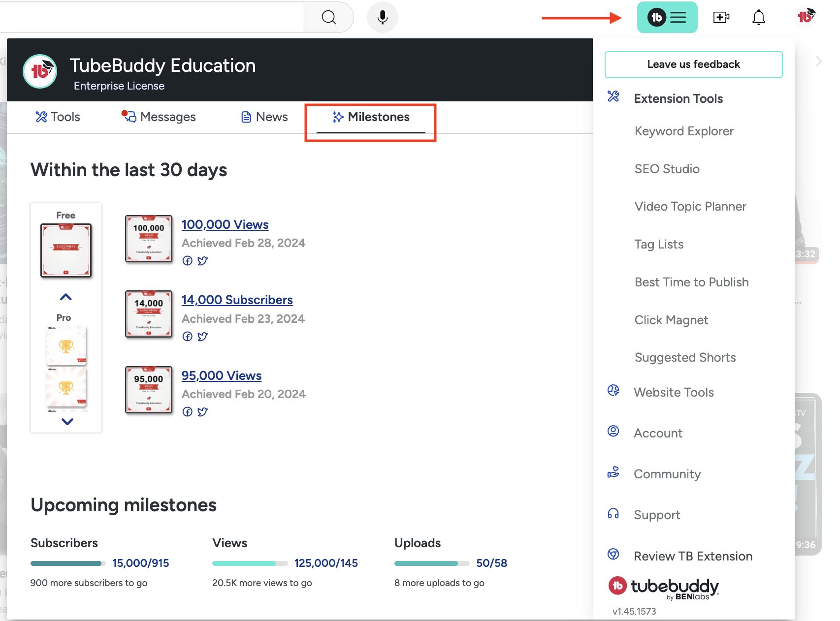
Task: Select the Milestones tab
Action: pos(371,117)
